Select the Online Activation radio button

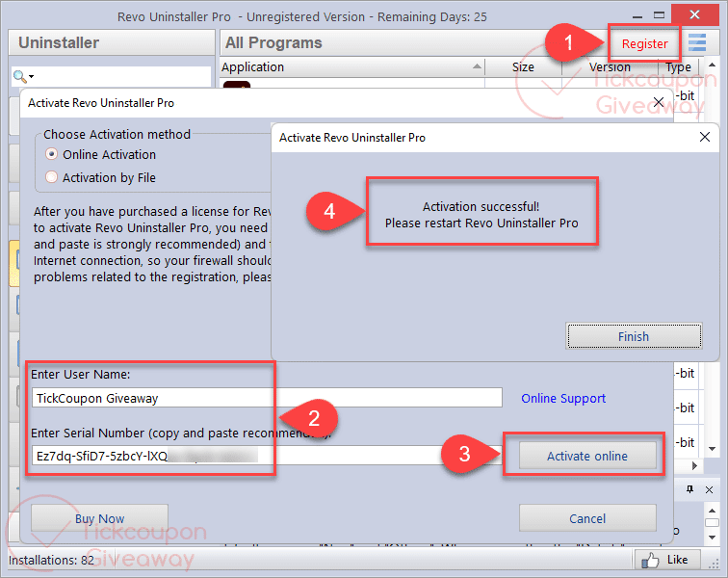point(52,154)
